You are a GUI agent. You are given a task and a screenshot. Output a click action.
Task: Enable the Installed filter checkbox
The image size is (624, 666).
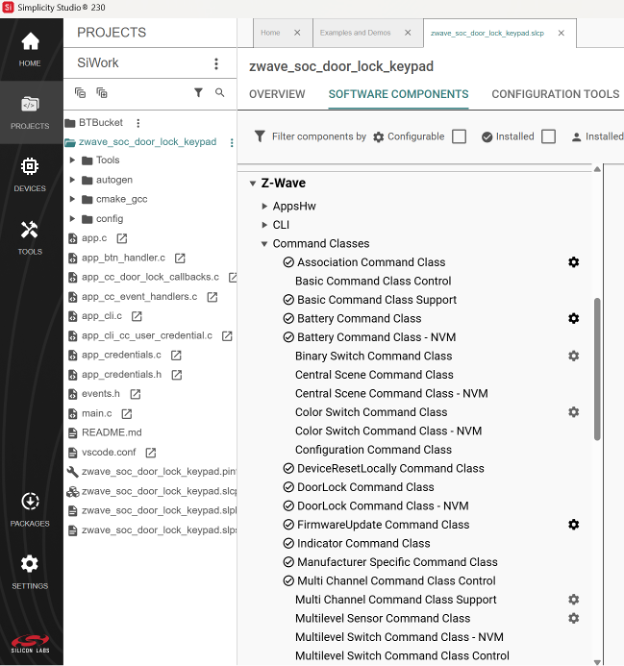coord(548,137)
